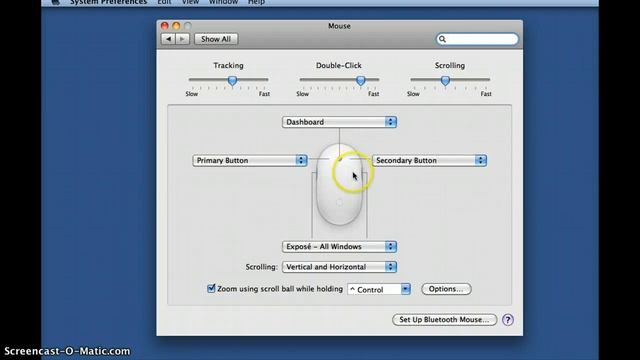Click the Scrolling speed slider thumb
Screen dimensions: 640x360
tap(445, 81)
